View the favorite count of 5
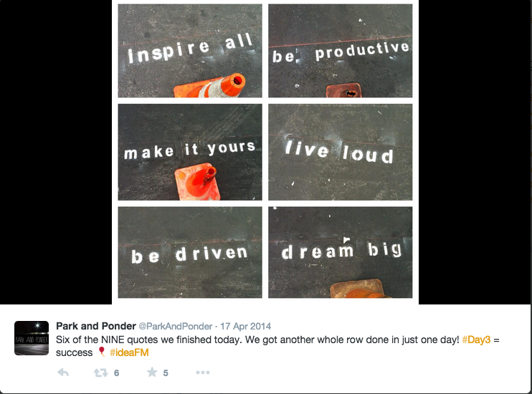The image size is (532, 394). pos(166,373)
